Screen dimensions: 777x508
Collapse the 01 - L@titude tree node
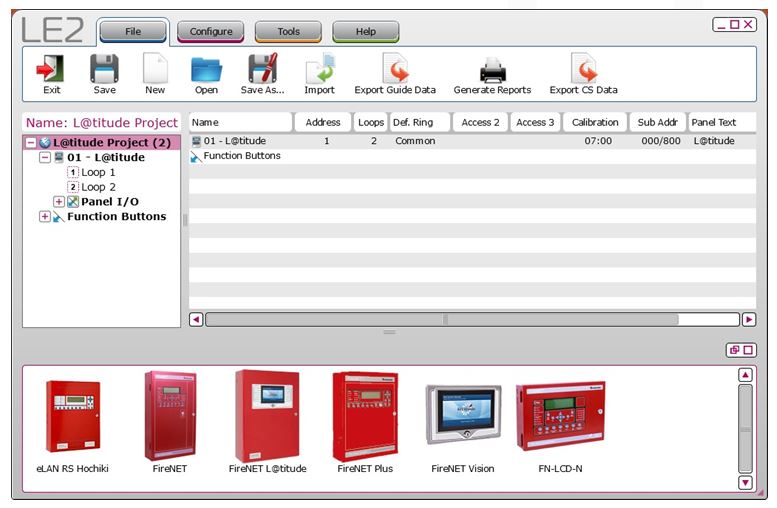tap(45, 158)
